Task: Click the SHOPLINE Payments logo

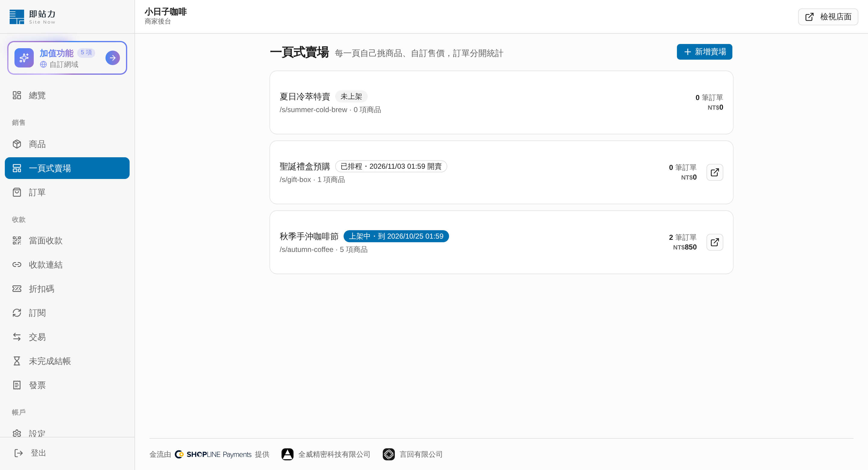Action: click(x=213, y=454)
